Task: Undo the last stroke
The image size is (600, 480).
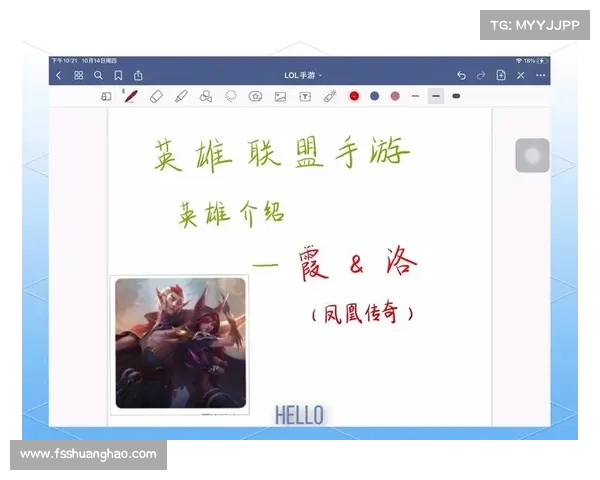Action: (461, 75)
